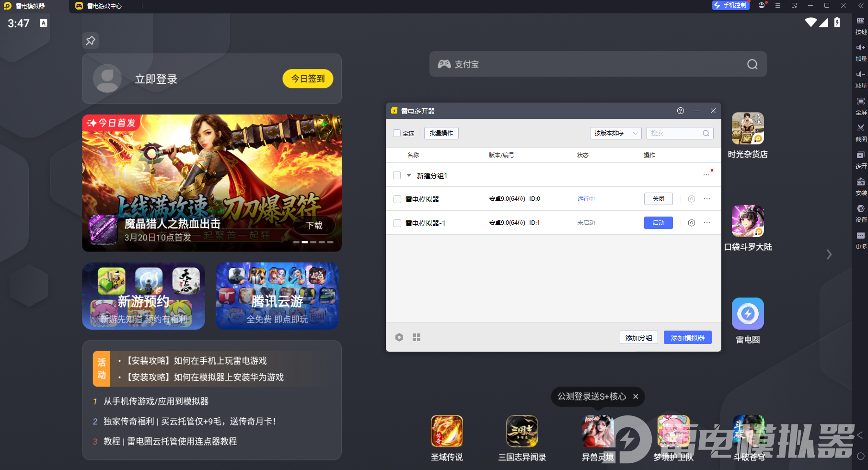The image size is (868, 470).
Task: Click the 添加分组 button
Action: [x=639, y=337]
